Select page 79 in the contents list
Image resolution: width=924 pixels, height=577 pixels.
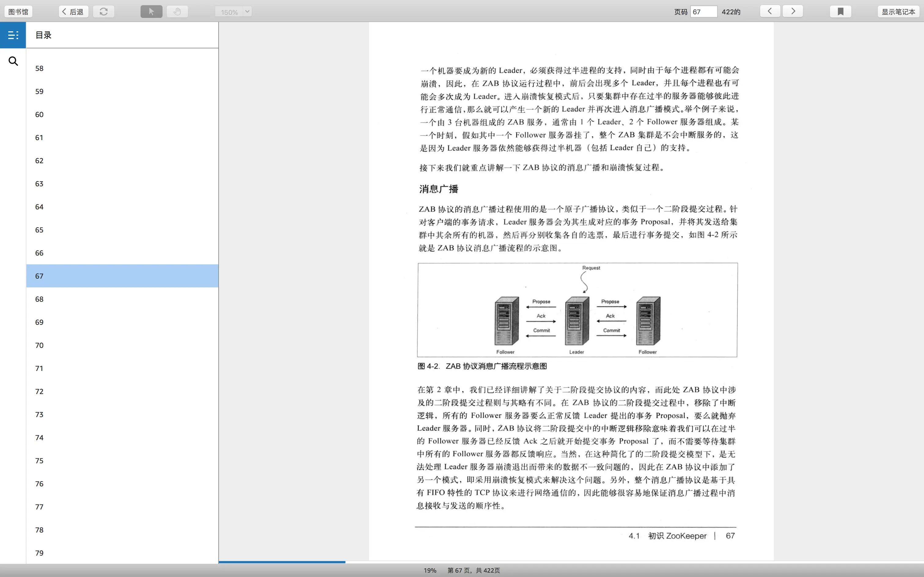pyautogui.click(x=39, y=553)
